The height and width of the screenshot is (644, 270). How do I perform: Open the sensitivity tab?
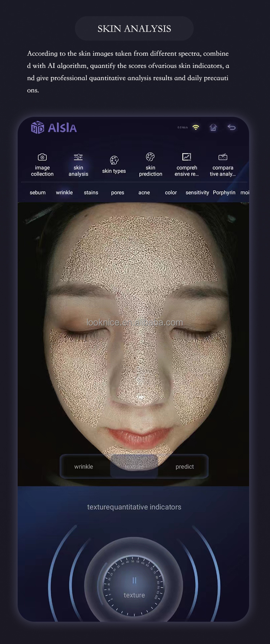197,193
